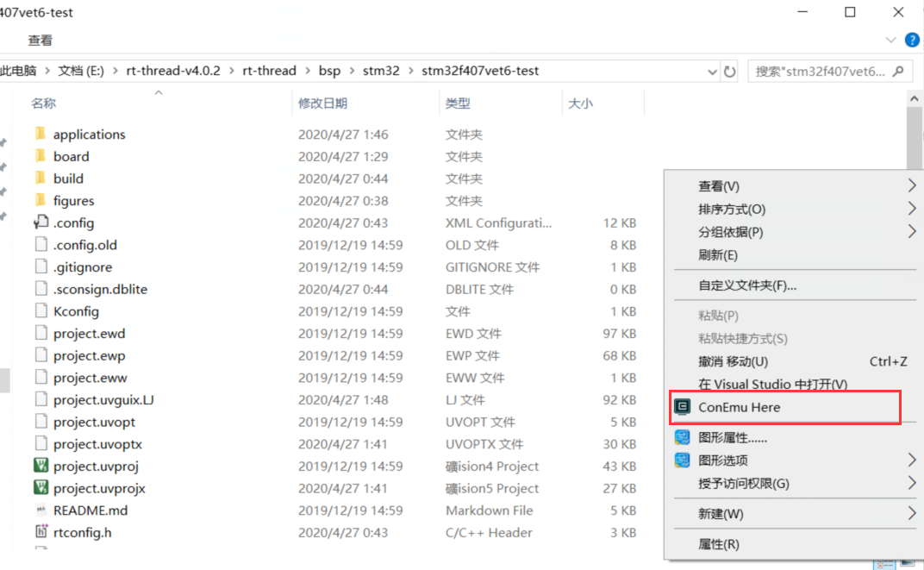
Task: Go to 此电脑 in the breadcrumb bar
Action: pyautogui.click(x=19, y=71)
